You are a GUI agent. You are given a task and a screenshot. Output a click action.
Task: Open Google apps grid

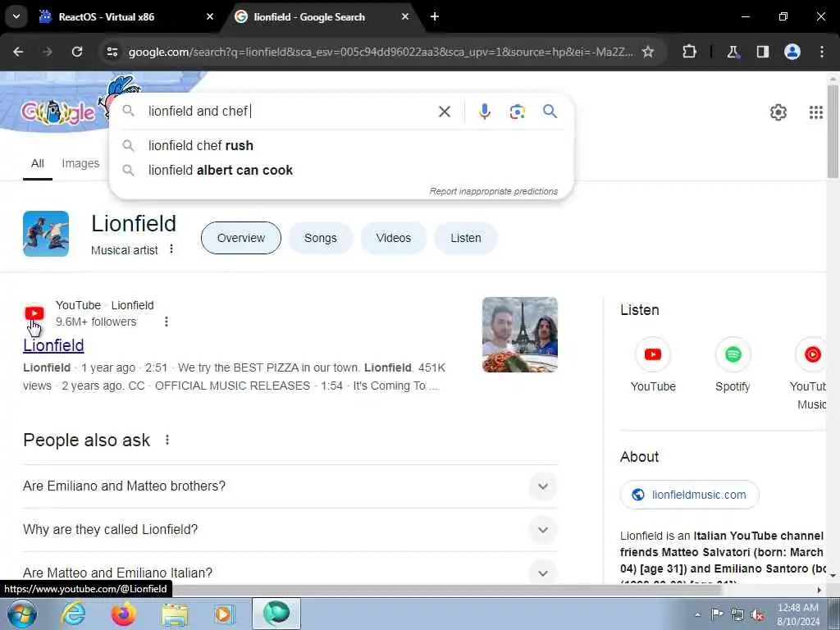816,112
